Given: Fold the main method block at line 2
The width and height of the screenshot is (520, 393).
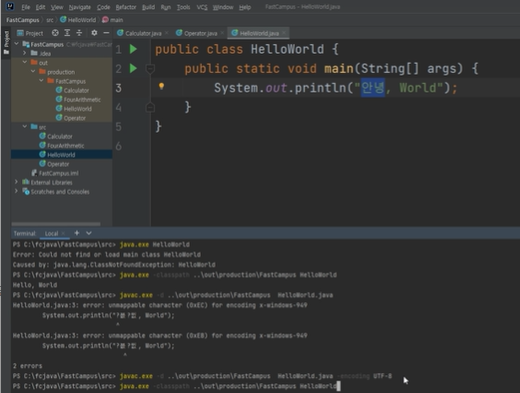Looking at the screenshot, I should click(x=150, y=69).
